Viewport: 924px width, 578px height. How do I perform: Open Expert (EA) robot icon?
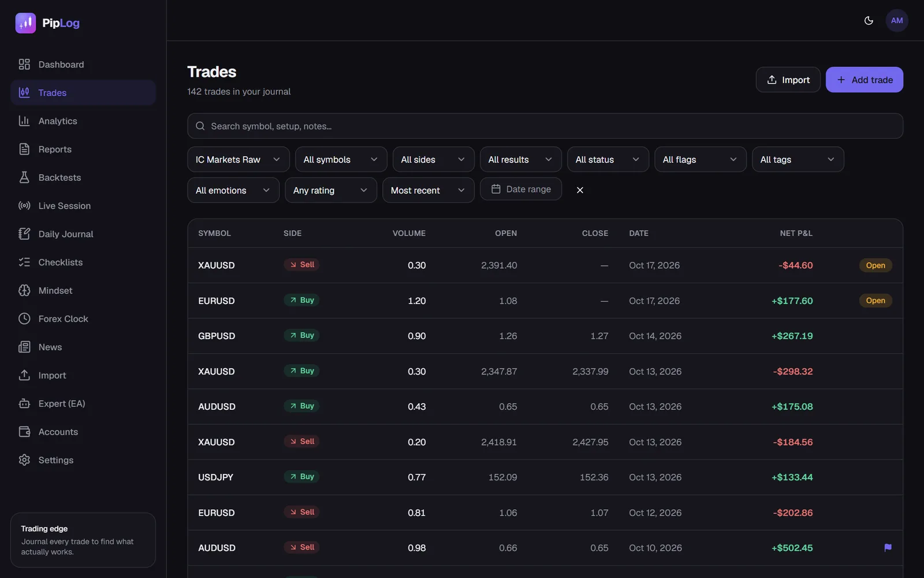[24, 404]
